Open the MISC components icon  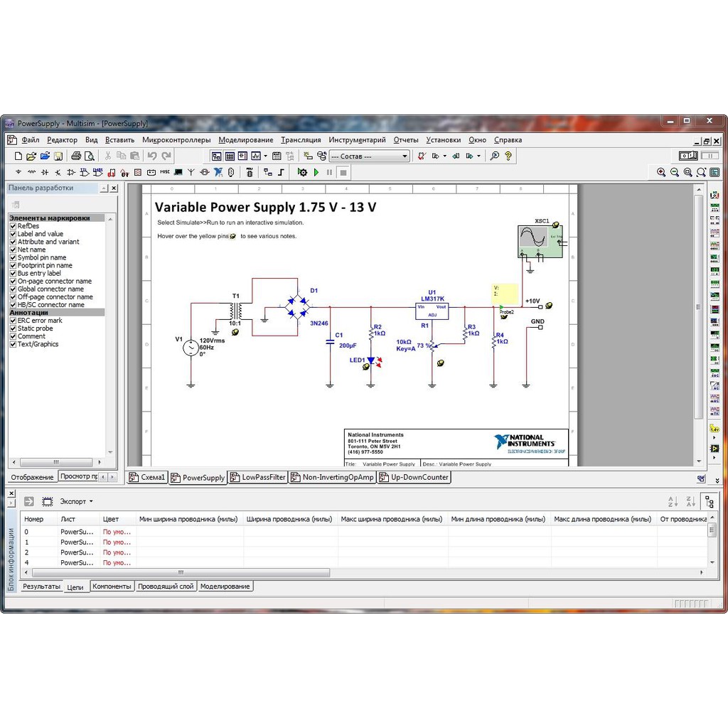165,172
